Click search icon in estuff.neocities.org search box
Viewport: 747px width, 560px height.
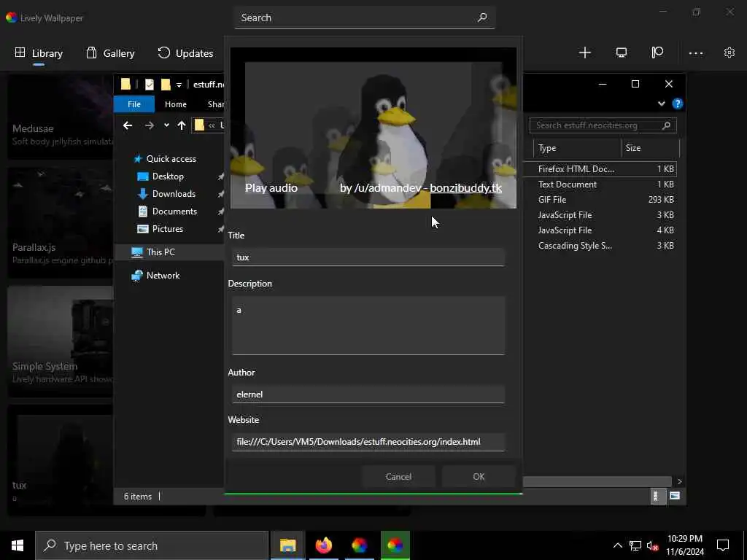[x=666, y=125]
